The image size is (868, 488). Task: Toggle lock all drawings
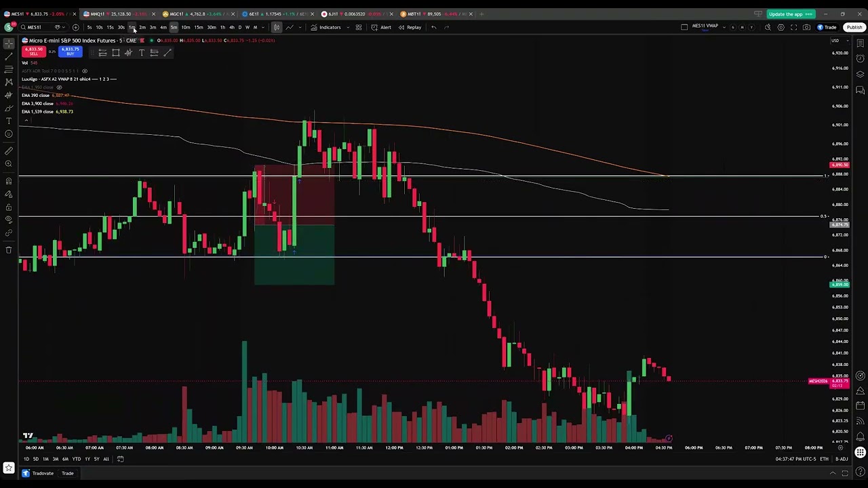pos(9,207)
